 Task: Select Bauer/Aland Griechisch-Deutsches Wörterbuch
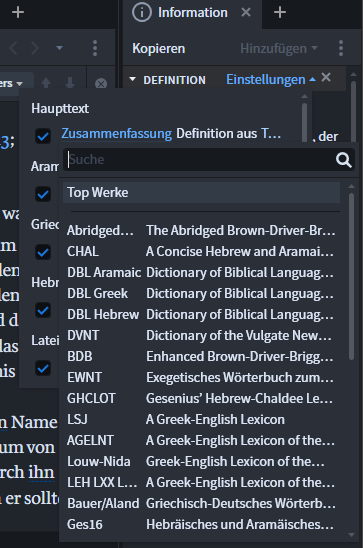coord(201,503)
